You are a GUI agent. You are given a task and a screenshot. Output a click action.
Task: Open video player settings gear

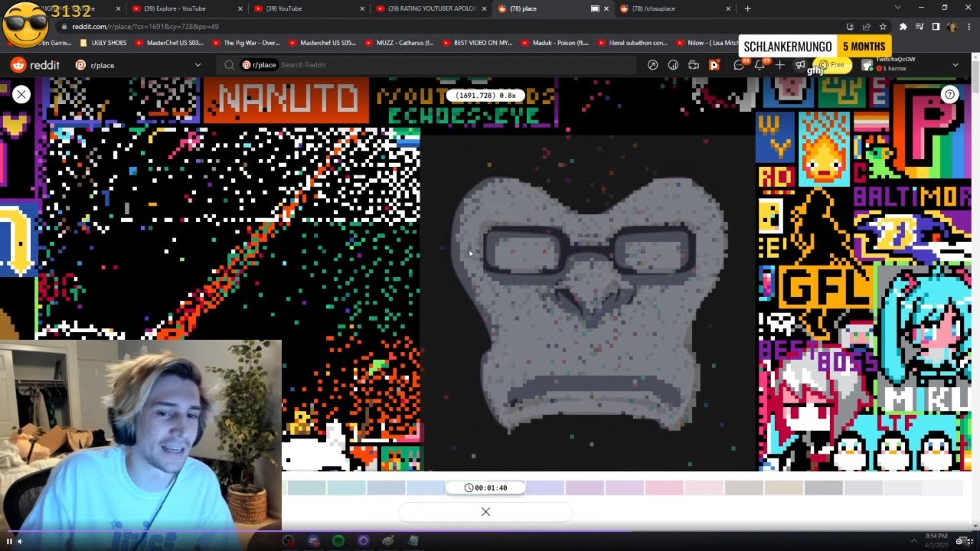tap(959, 541)
